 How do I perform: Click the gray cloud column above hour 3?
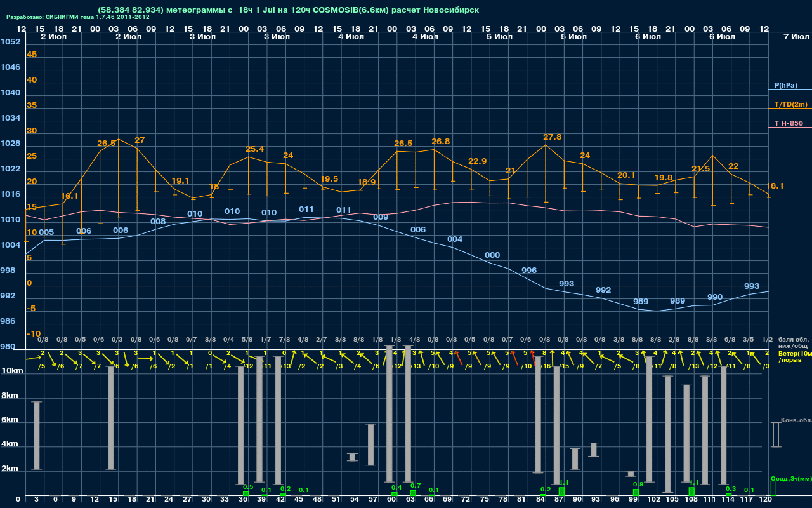(x=36, y=436)
